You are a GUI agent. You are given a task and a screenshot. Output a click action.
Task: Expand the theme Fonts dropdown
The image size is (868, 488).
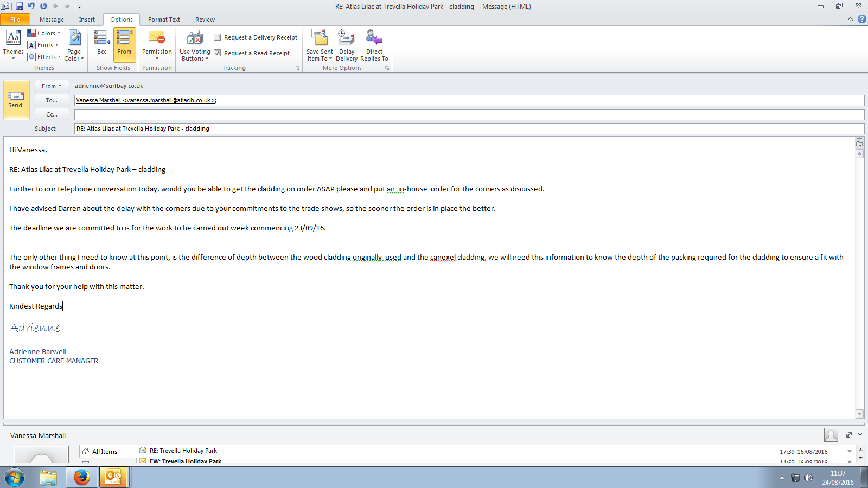[x=43, y=45]
